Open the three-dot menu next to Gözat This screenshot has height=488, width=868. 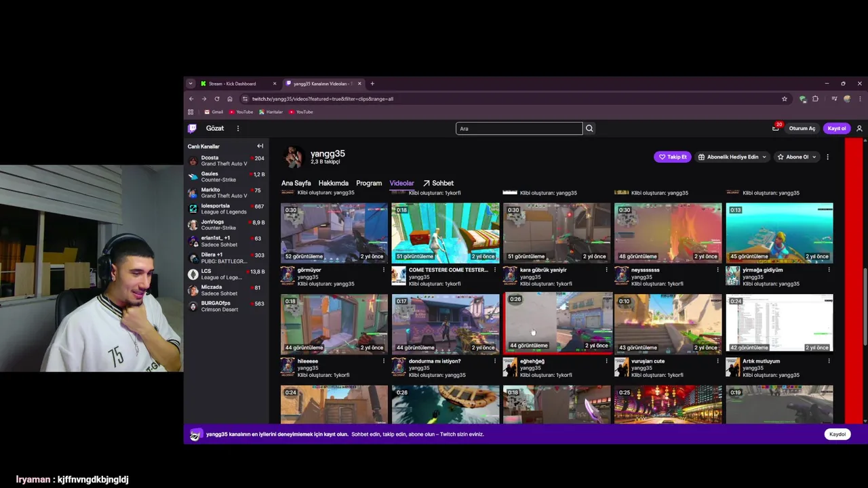pyautogui.click(x=238, y=128)
